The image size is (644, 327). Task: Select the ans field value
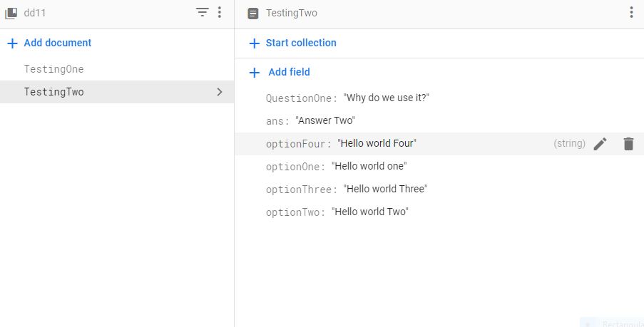click(325, 121)
